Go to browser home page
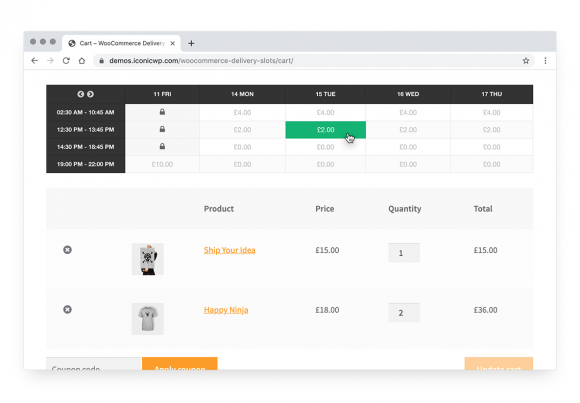The height and width of the screenshot is (403, 580). (x=82, y=61)
